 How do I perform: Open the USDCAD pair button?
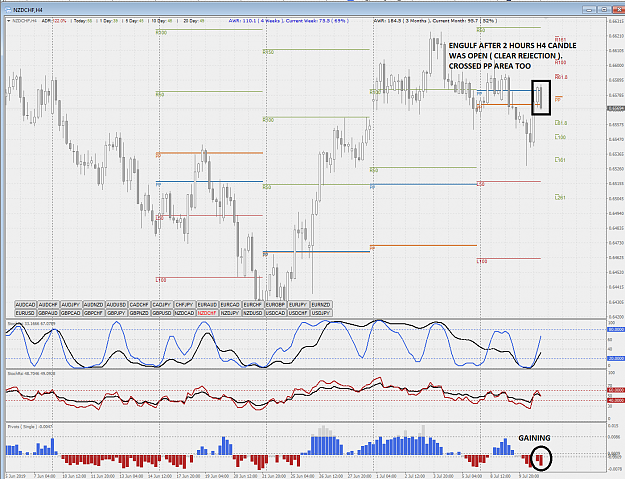pos(275,313)
